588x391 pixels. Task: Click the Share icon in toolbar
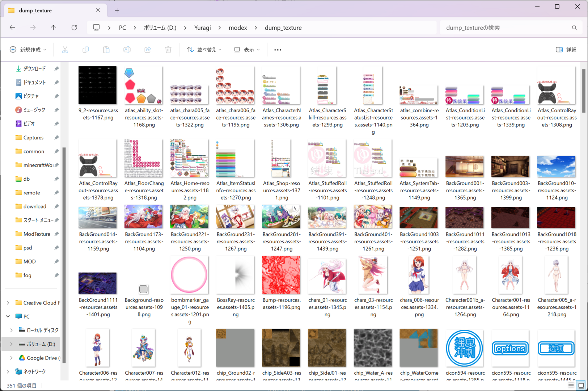(148, 50)
